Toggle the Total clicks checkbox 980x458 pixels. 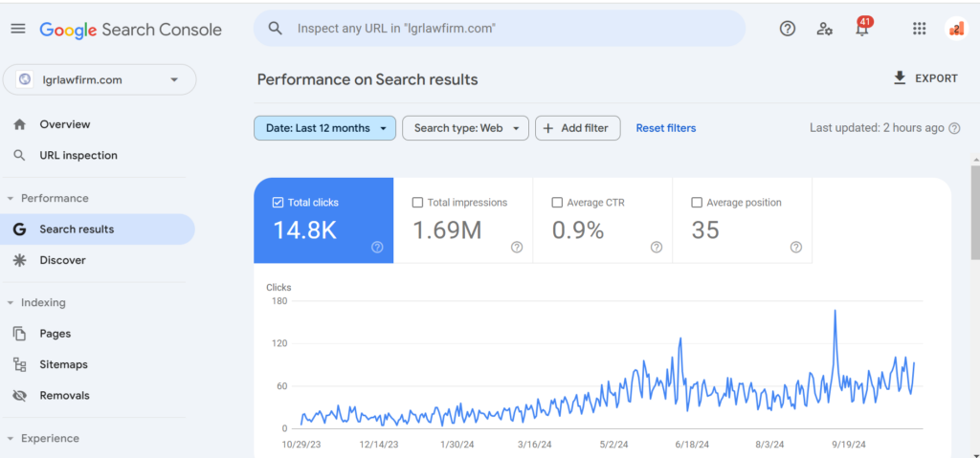click(x=278, y=203)
